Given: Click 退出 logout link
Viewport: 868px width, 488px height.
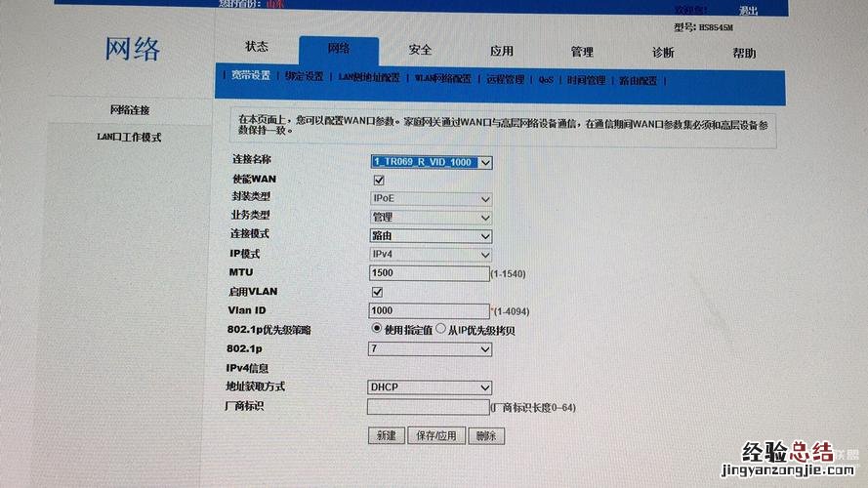Looking at the screenshot, I should tap(749, 11).
